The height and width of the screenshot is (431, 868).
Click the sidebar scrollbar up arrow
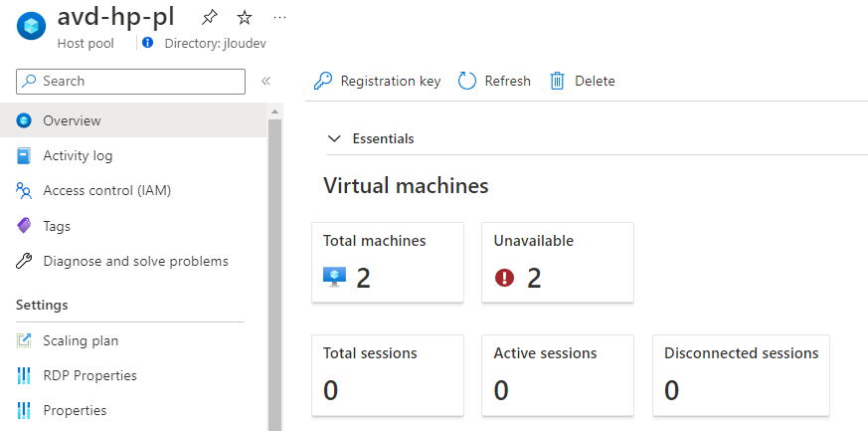pos(275,111)
